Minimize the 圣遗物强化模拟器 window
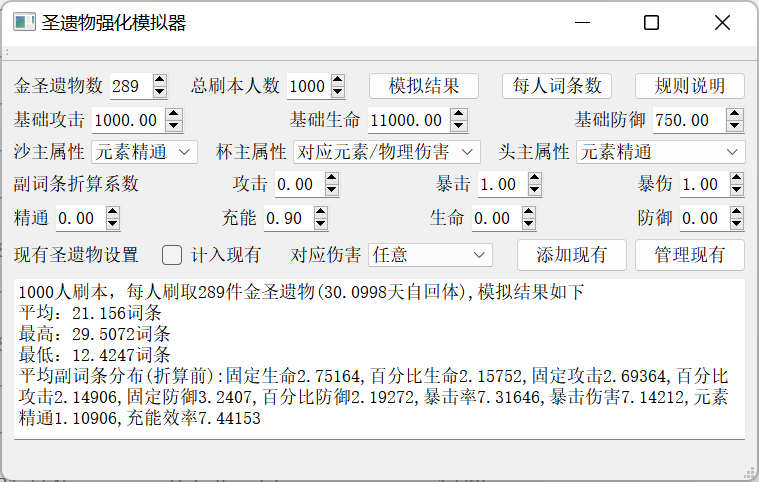Viewport: 759px width, 482px height. (582, 22)
